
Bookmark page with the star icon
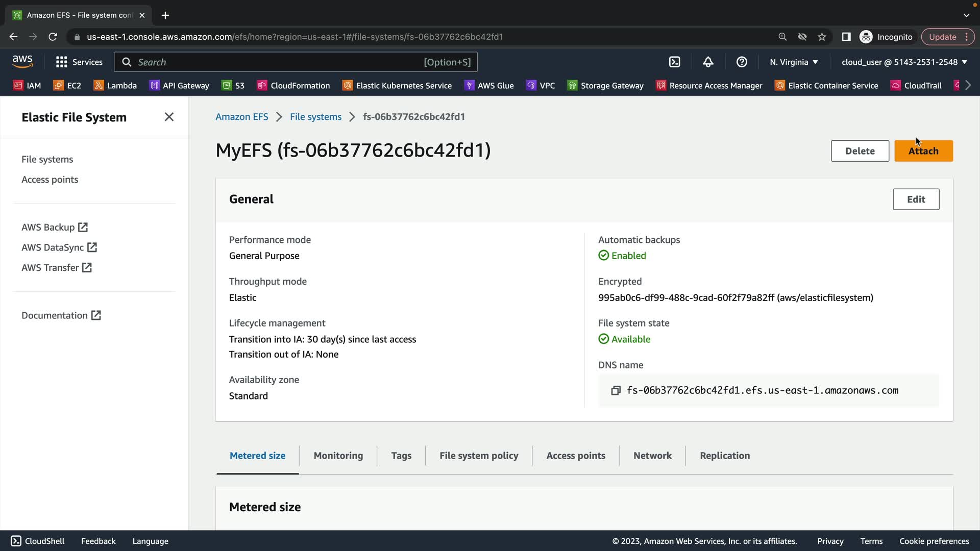(822, 37)
